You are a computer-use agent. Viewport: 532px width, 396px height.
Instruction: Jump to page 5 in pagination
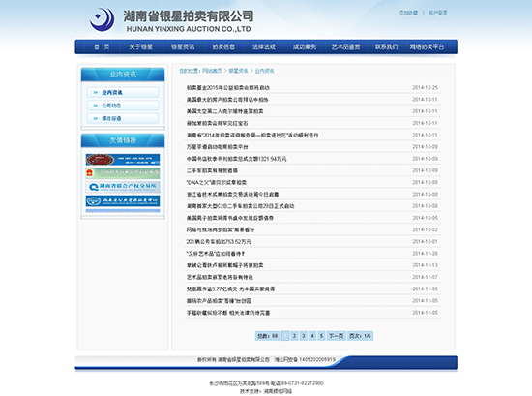point(321,336)
